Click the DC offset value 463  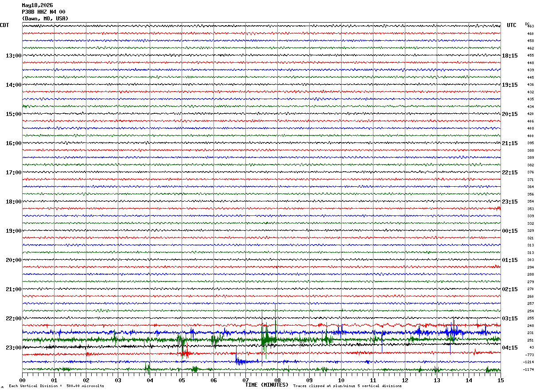coord(530,26)
